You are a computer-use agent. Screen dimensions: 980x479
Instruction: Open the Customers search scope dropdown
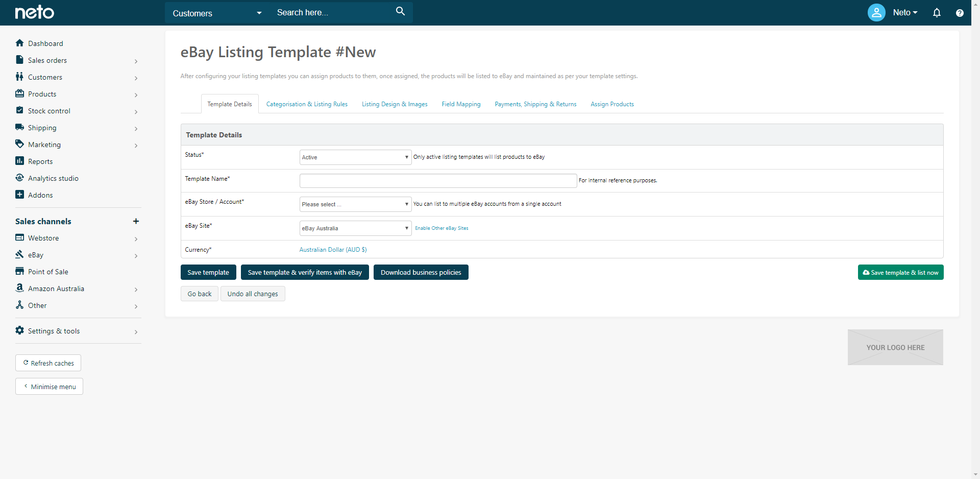[x=217, y=13]
